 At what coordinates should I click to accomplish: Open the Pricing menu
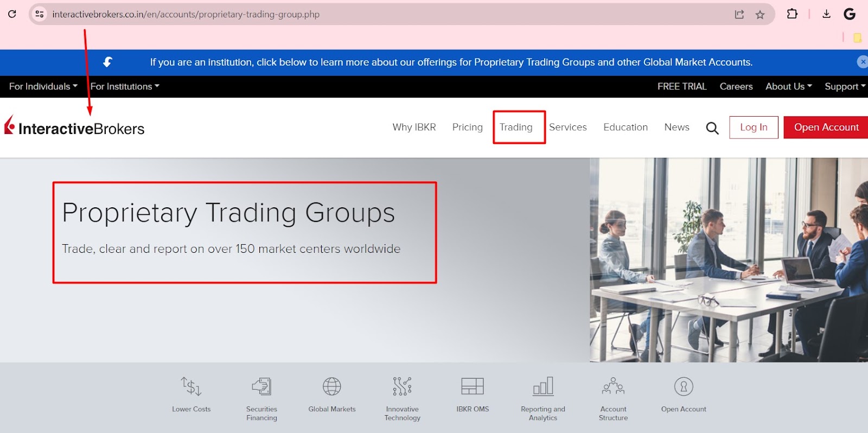[x=468, y=127]
